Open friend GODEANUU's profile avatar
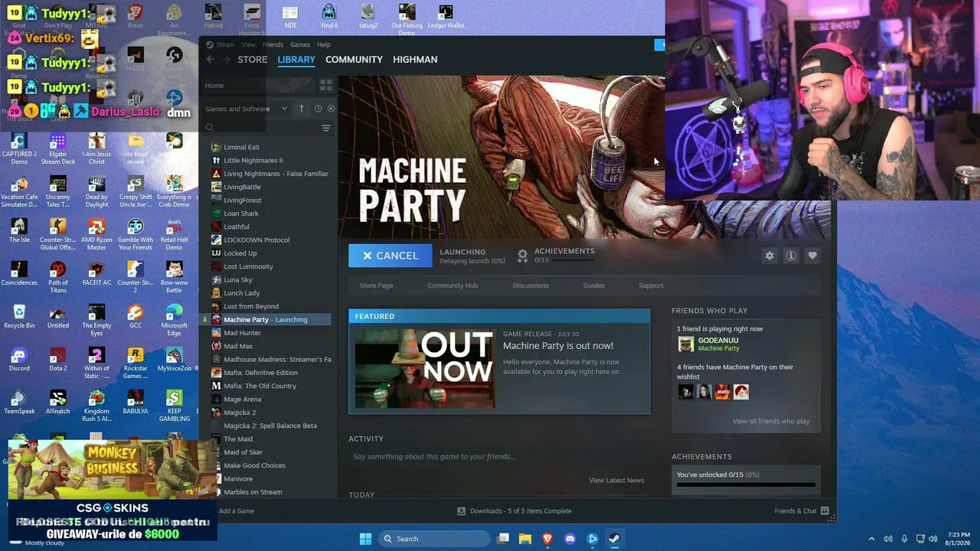The height and width of the screenshot is (551, 980). [x=686, y=344]
